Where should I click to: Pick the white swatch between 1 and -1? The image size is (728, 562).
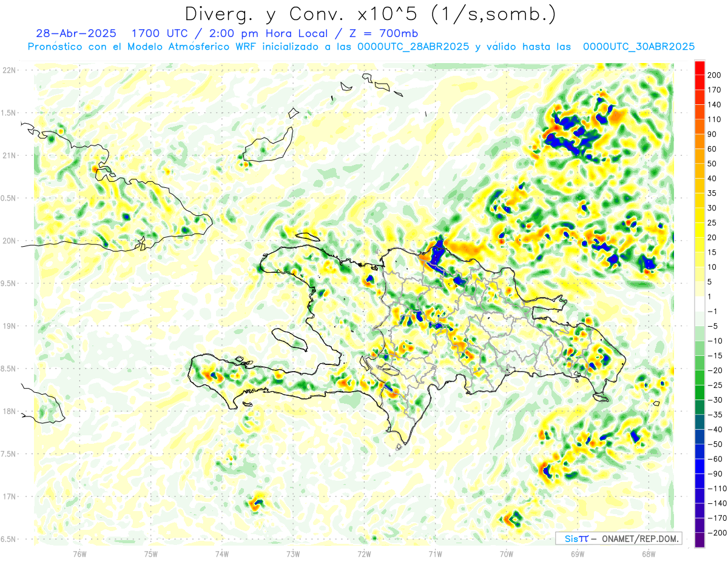(699, 304)
